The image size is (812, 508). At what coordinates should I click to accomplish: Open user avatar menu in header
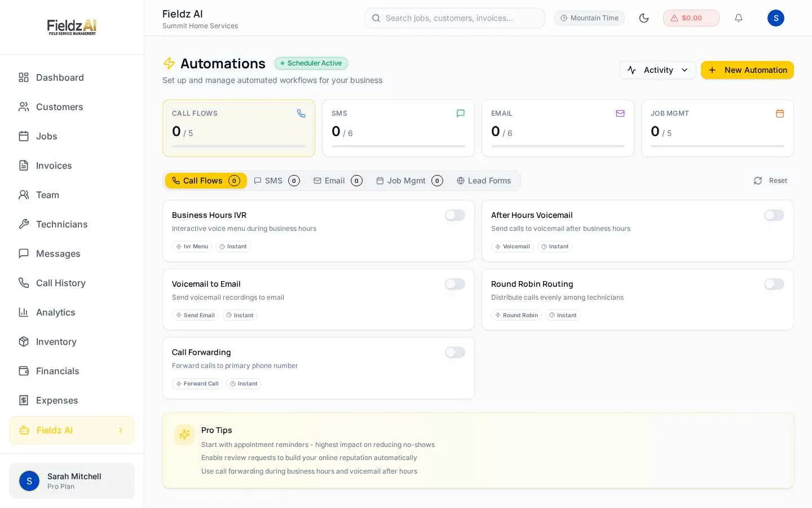(x=776, y=18)
